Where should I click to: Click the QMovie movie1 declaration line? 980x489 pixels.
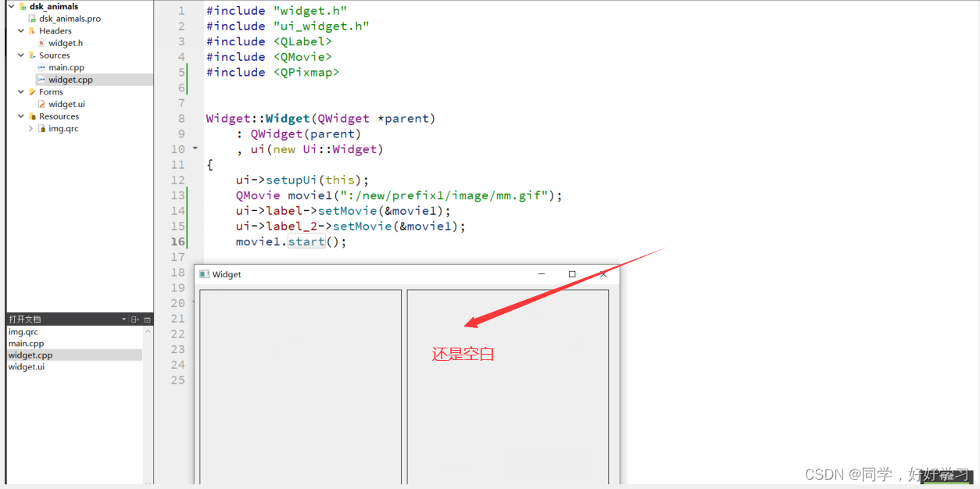(399, 195)
